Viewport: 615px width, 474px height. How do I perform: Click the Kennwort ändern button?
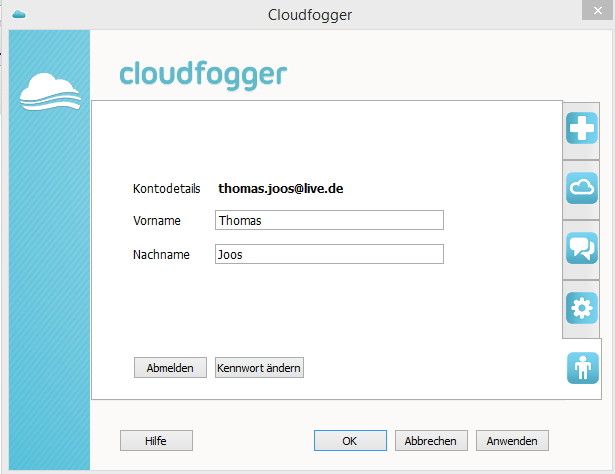point(259,368)
